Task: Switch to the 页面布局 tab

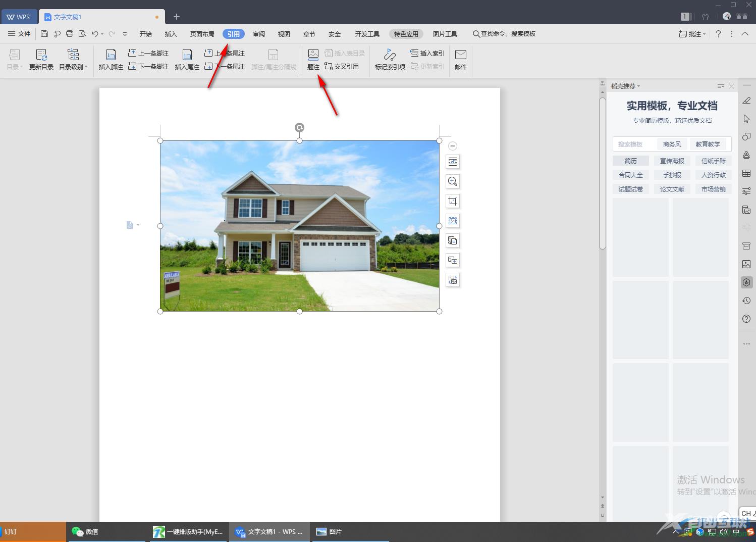Action: 202,34
